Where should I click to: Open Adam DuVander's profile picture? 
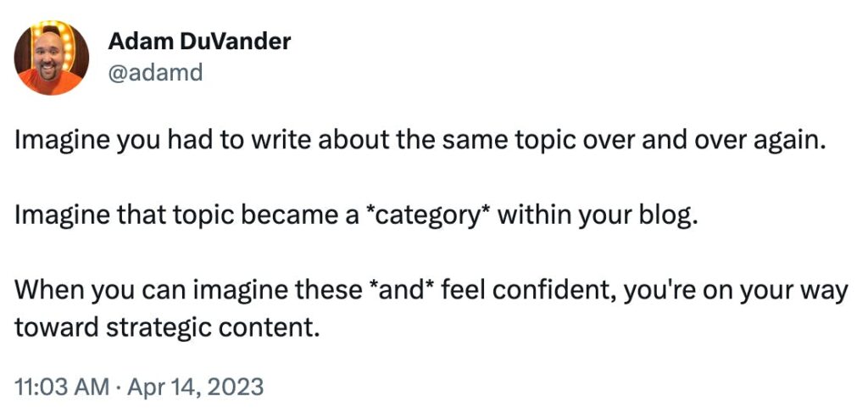click(52, 58)
